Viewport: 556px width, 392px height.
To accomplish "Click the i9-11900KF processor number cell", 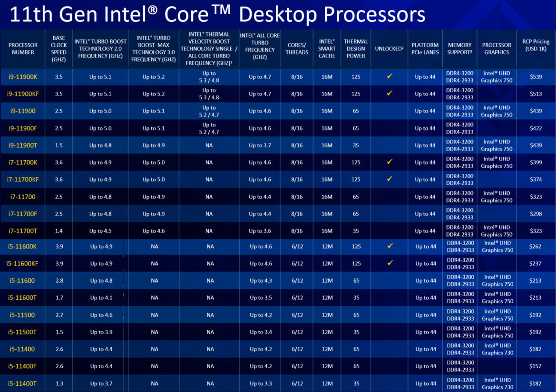I will [23, 94].
